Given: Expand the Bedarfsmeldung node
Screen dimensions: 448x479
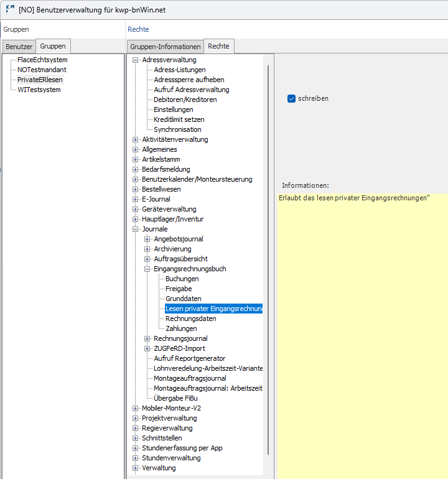Looking at the screenshot, I should coord(135,170).
